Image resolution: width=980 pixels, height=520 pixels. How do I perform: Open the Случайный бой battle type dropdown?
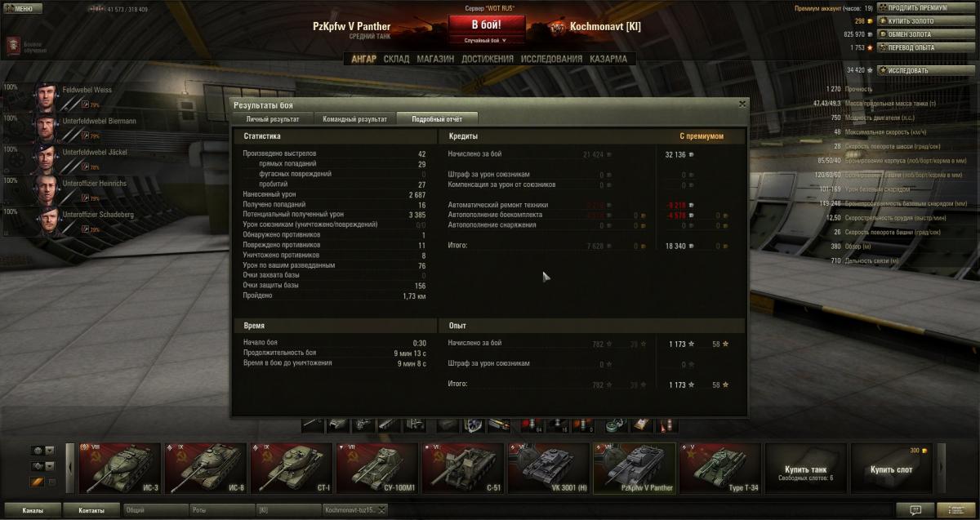(x=487, y=40)
